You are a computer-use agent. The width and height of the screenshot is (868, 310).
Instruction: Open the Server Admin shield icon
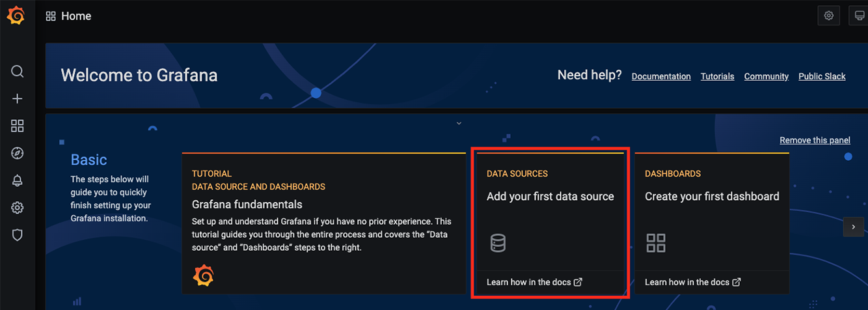coord(18,235)
